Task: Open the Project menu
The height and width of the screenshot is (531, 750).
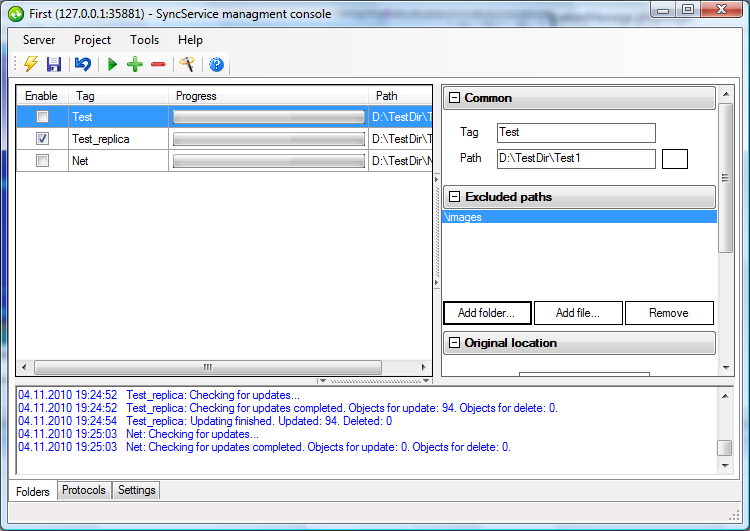Action: (x=92, y=40)
